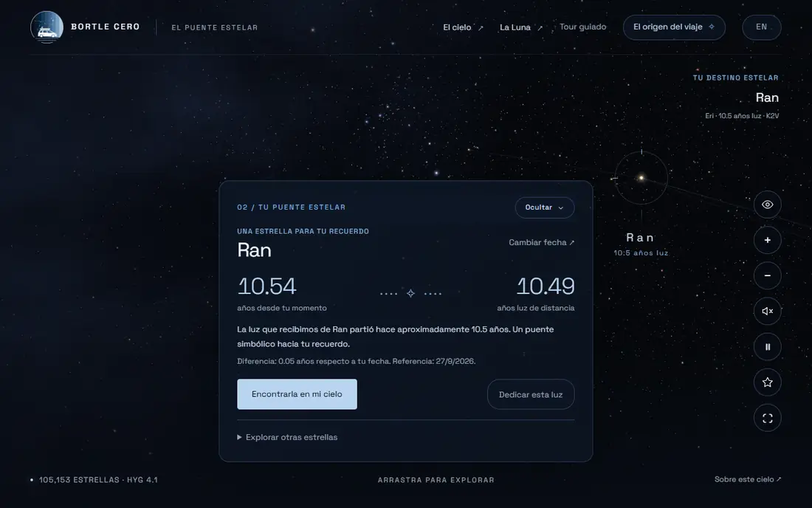This screenshot has height=508, width=812.
Task: Click the 105,153 ESTRELLAS · HYG 4.1 status text
Action: [98, 480]
